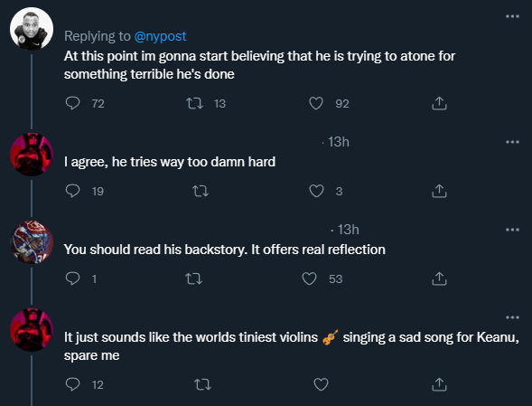Share the tweet about atoning
The width and height of the screenshot is (532, 406).
pos(439,103)
